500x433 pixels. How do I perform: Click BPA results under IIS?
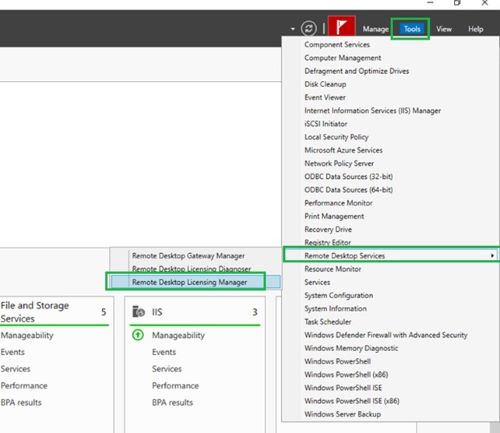(172, 402)
